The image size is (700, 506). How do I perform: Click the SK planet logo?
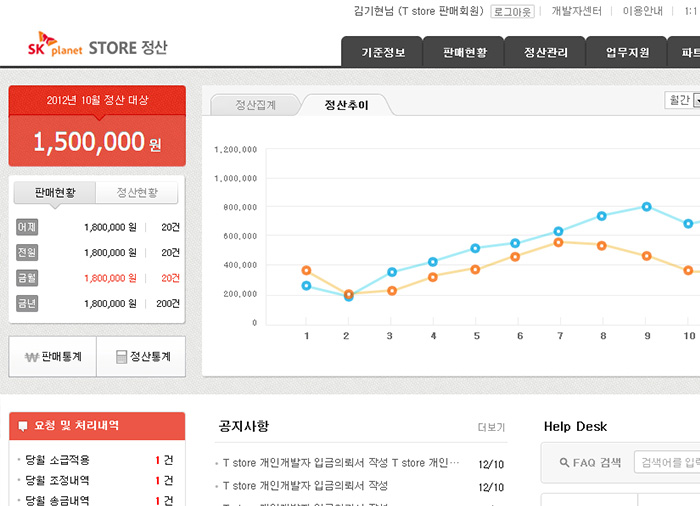pyautogui.click(x=55, y=44)
